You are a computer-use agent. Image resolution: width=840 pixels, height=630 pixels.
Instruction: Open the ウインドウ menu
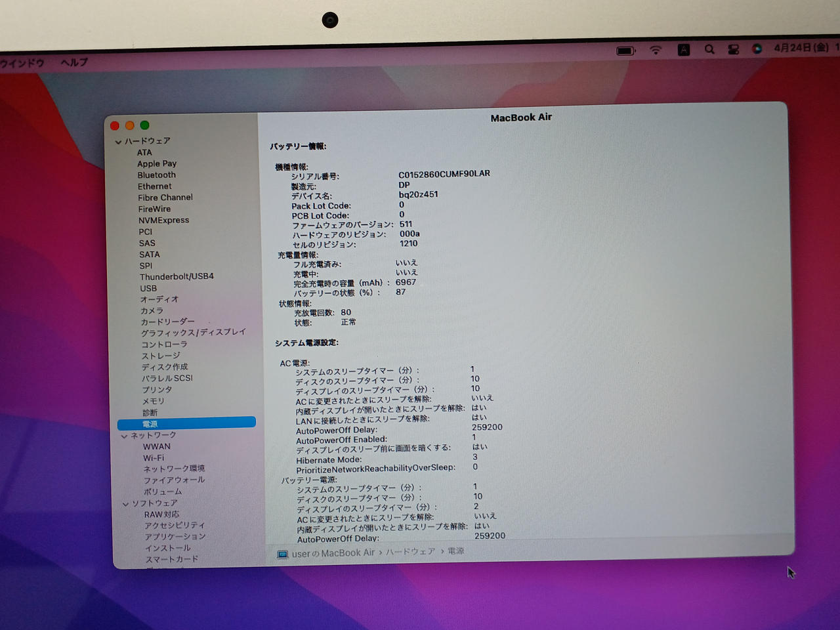coord(22,63)
